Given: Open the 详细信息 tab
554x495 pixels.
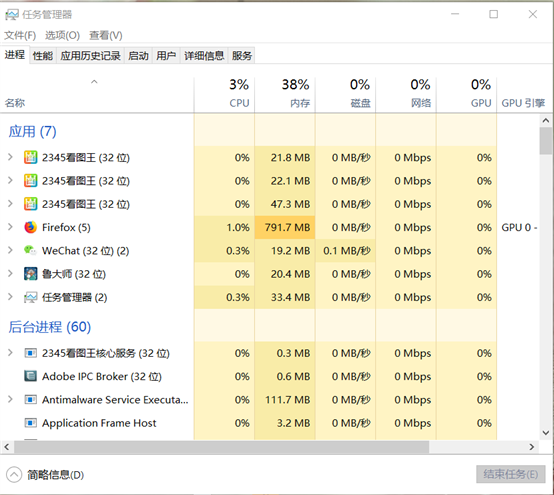Looking at the screenshot, I should point(204,56).
